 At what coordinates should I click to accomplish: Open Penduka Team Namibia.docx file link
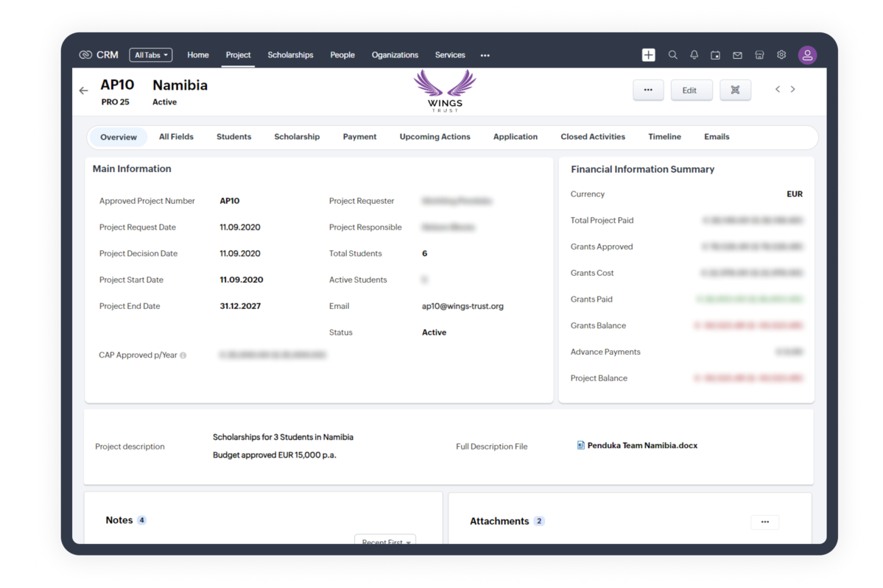tap(641, 445)
